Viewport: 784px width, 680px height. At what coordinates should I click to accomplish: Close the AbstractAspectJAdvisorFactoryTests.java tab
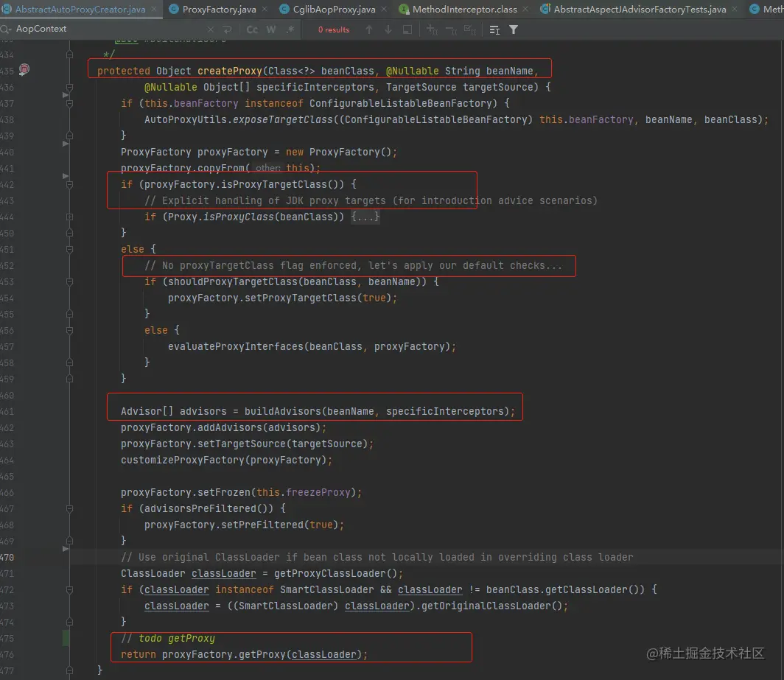point(735,9)
